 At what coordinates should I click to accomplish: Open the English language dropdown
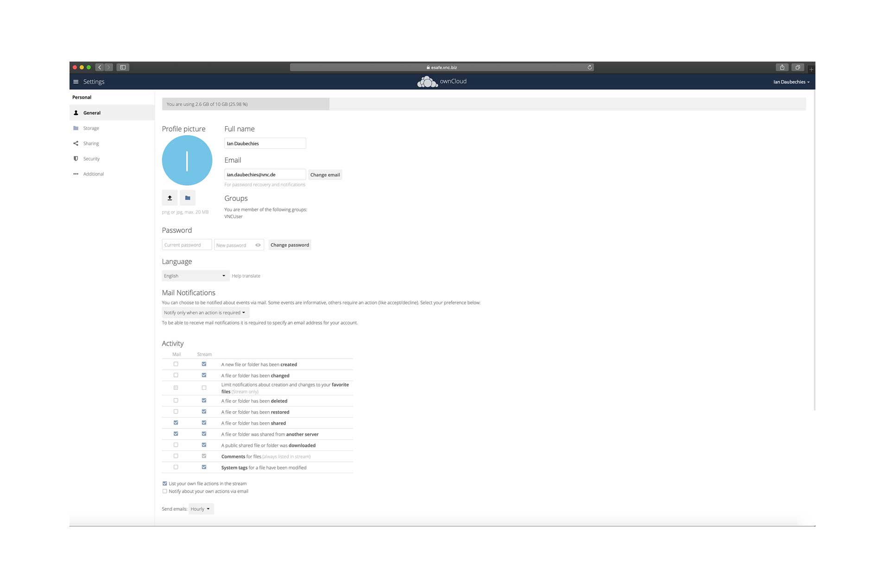click(x=195, y=276)
